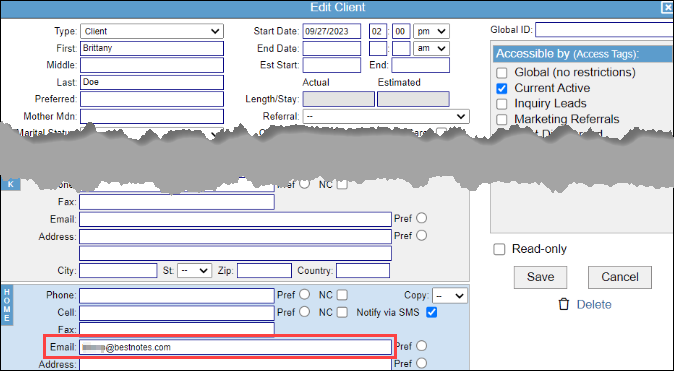Click the second work Address line field
The height and width of the screenshot is (371, 674).
236,253
